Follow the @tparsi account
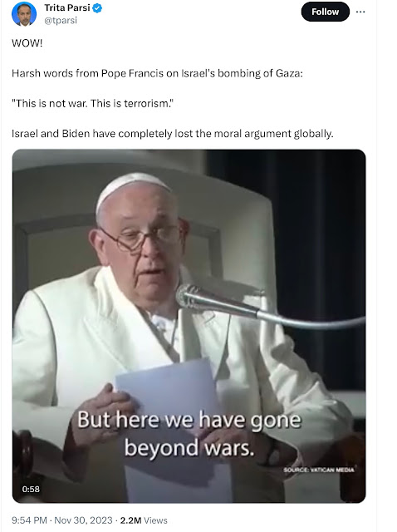 [325, 12]
